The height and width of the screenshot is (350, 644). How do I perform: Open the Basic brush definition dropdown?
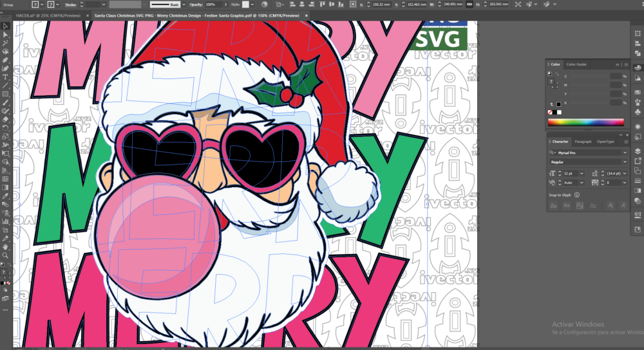click(x=184, y=5)
